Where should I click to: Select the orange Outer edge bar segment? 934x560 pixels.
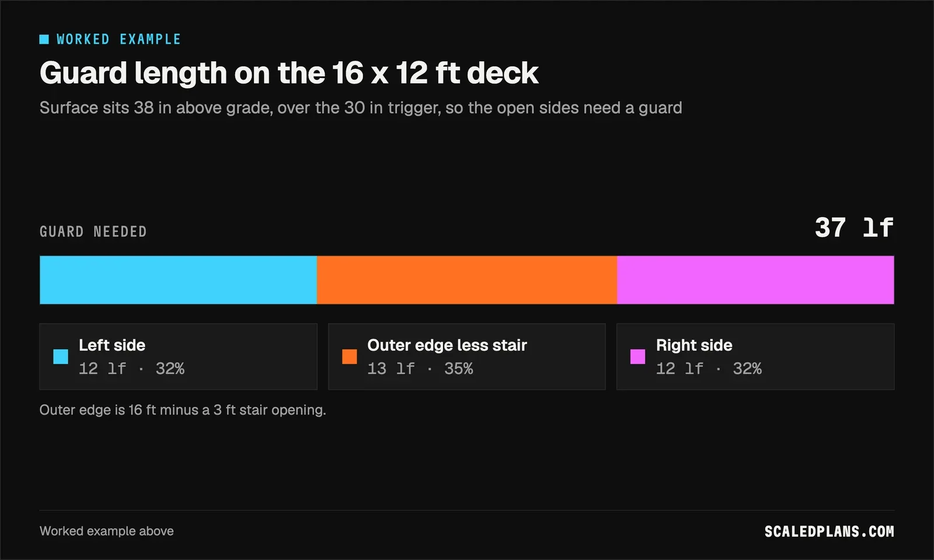pos(467,280)
